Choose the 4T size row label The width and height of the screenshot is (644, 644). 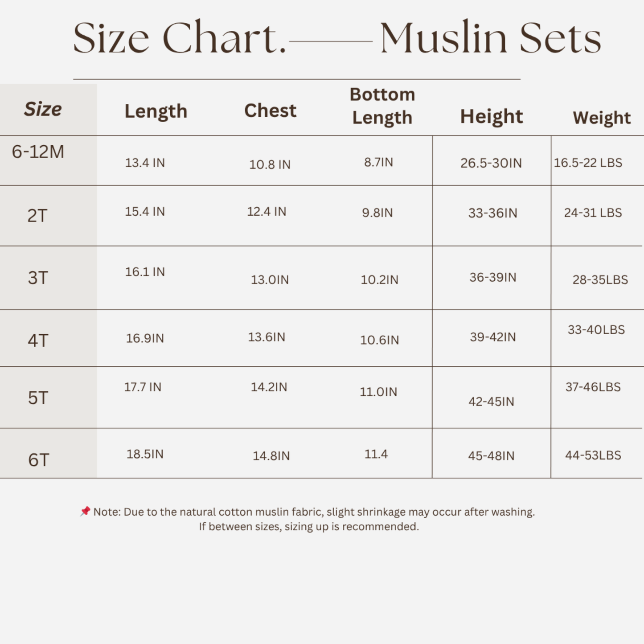38,341
